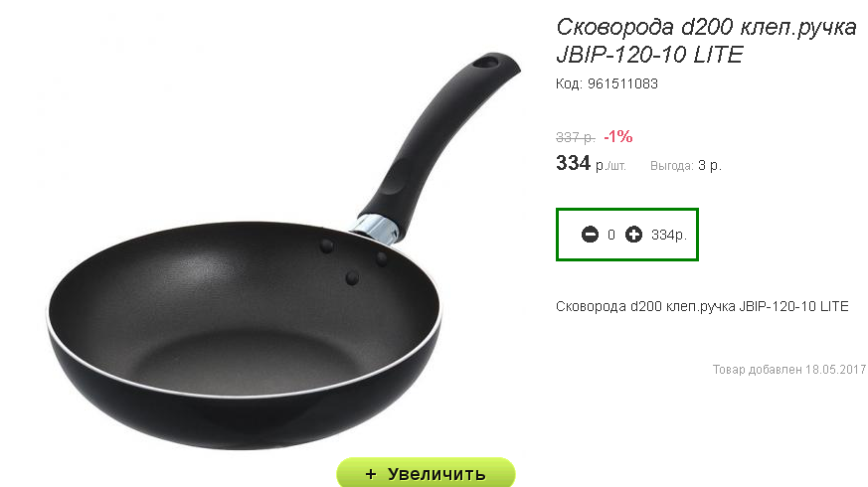Click the Товар добавлен 18.05.2017 date
The width and height of the screenshot is (868, 487).
pyautogui.click(x=789, y=369)
